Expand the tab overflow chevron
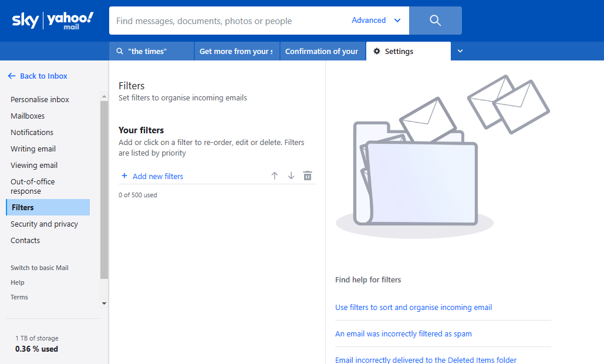This screenshot has height=364, width=604. pyautogui.click(x=460, y=51)
